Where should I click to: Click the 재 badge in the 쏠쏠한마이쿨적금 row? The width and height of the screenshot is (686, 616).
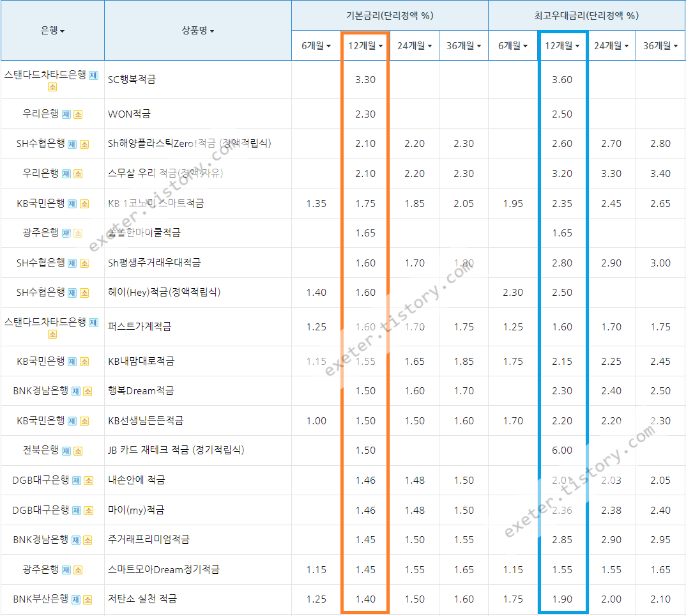pyautogui.click(x=66, y=233)
